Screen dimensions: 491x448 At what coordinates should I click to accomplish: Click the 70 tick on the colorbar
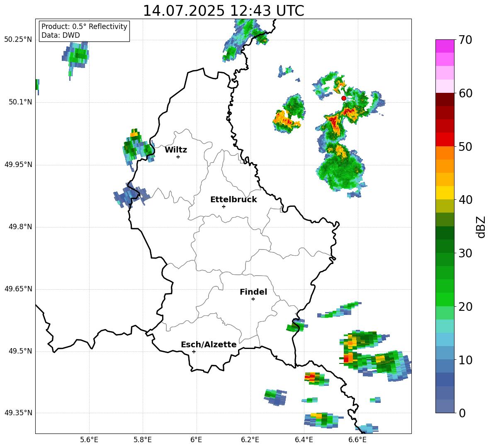465,40
